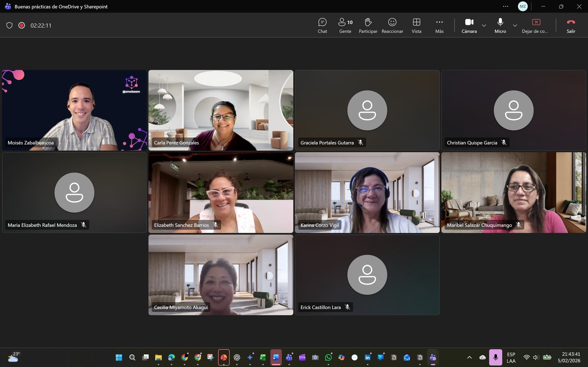Show the participants list via Gente

[x=345, y=25]
